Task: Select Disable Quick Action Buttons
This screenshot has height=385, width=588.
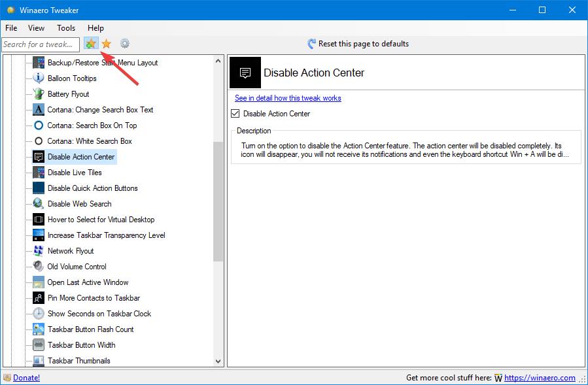Action: click(x=93, y=188)
